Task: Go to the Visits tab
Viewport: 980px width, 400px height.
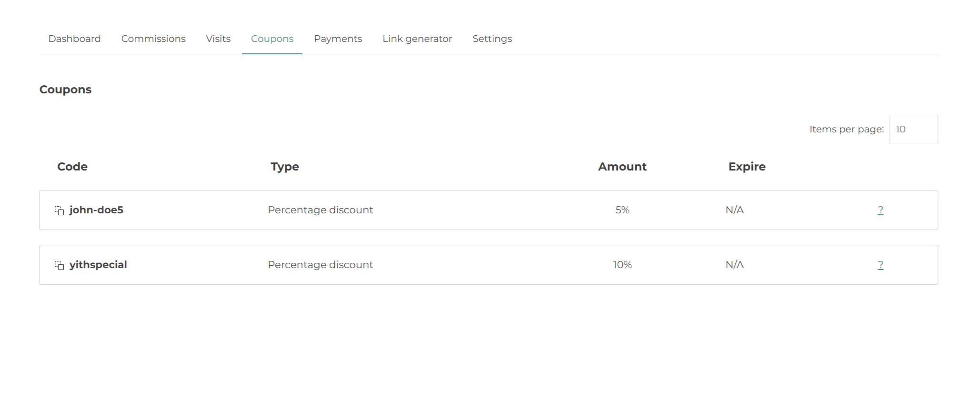Action: 218,39
